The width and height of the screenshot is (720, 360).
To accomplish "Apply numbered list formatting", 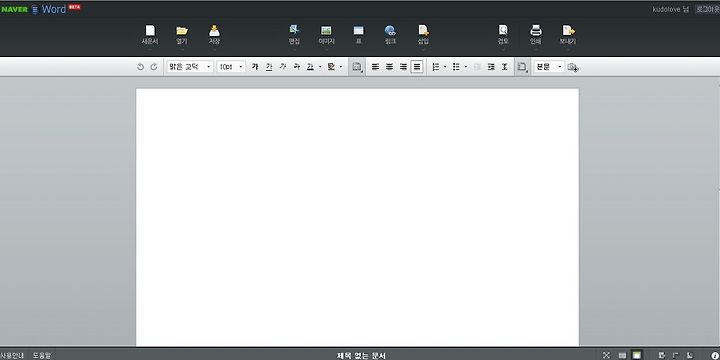I will coord(436,67).
